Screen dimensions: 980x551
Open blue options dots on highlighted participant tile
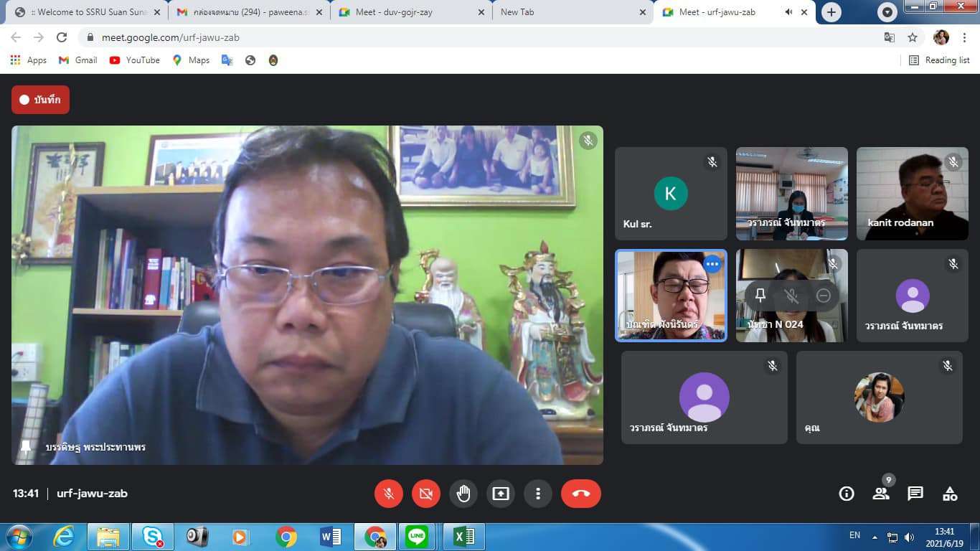pos(712,264)
